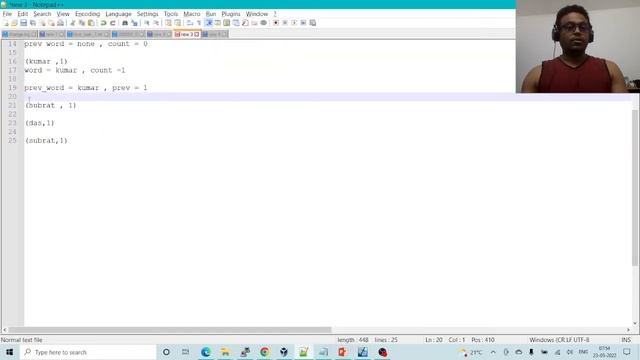
Task: Toggle synchronized horizontal scrolling icon
Action: pos(178,23)
